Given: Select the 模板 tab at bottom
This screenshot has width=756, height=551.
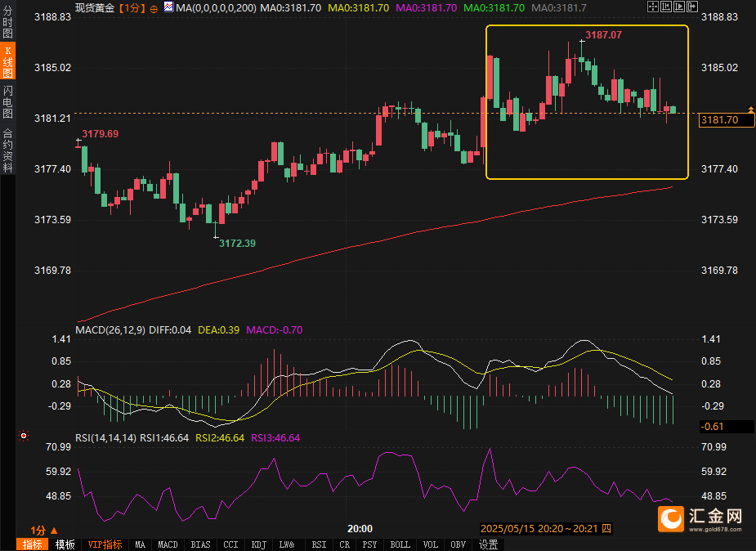Looking at the screenshot, I should (x=65, y=544).
